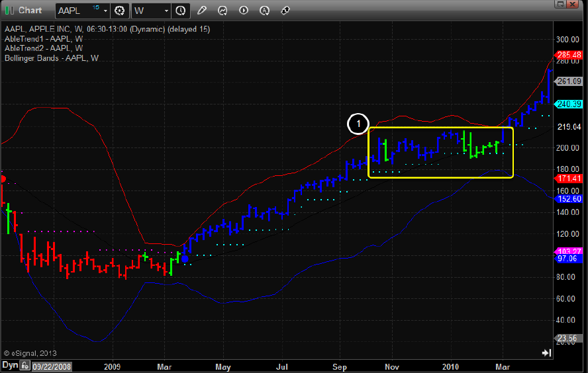Click the red signal dot on the chart's left edge
Image resolution: width=588 pixels, height=373 pixels.
click(3, 179)
